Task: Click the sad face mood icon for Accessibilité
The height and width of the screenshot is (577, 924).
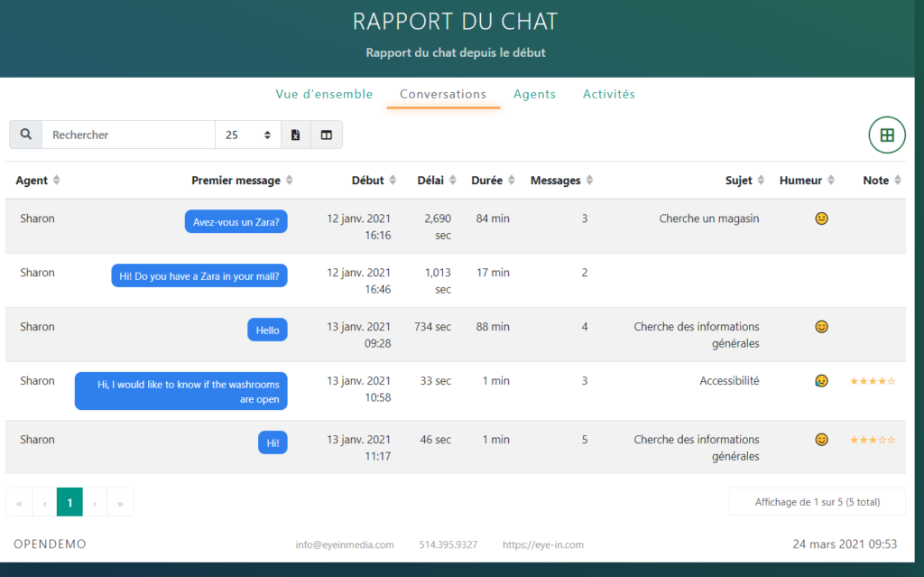Action: click(821, 381)
